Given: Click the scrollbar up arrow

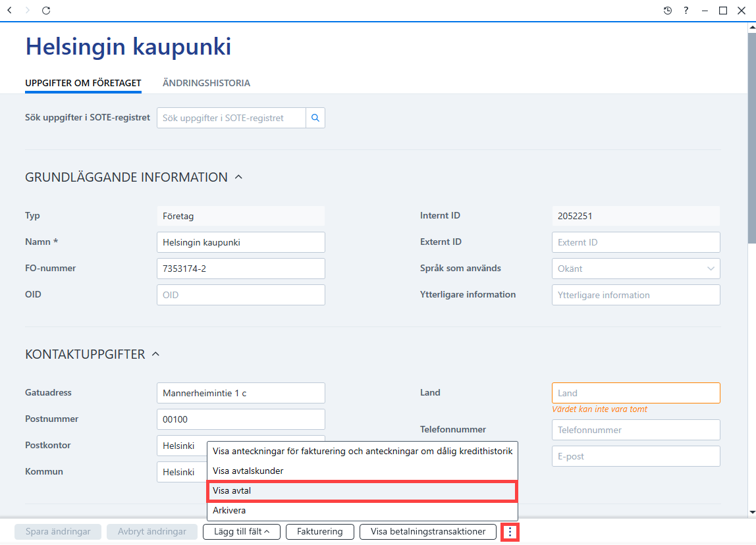Looking at the screenshot, I should pyautogui.click(x=751, y=28).
